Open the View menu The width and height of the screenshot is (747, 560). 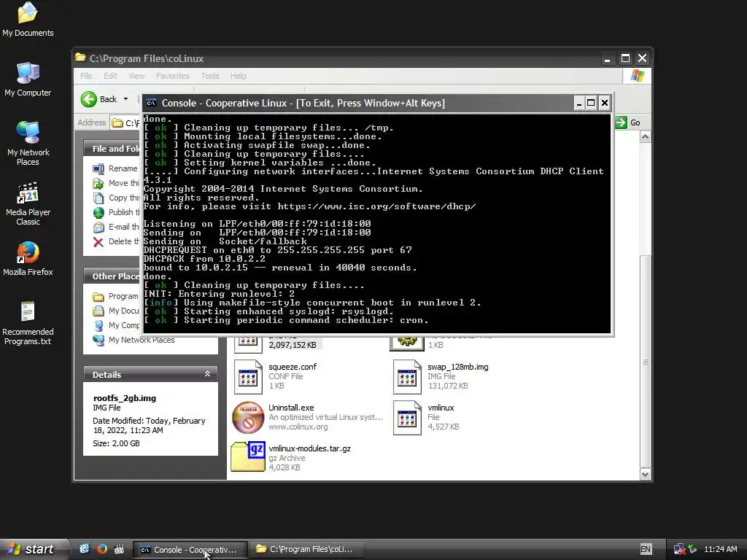click(x=136, y=76)
